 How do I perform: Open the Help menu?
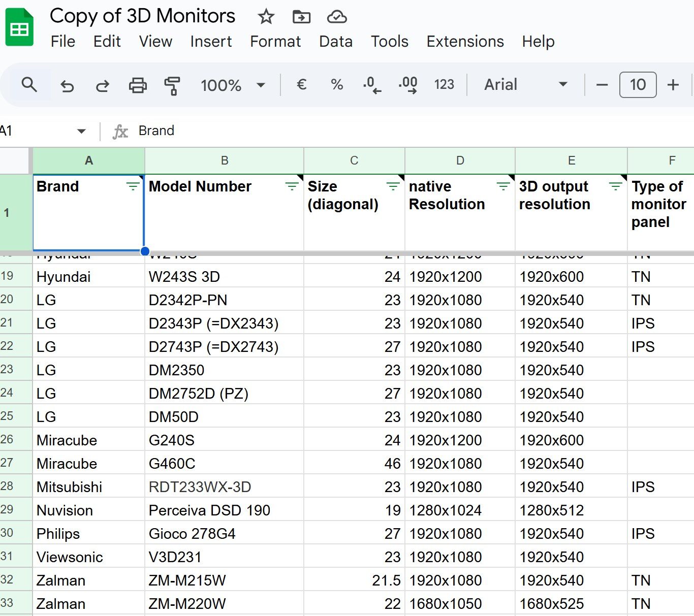[539, 42]
